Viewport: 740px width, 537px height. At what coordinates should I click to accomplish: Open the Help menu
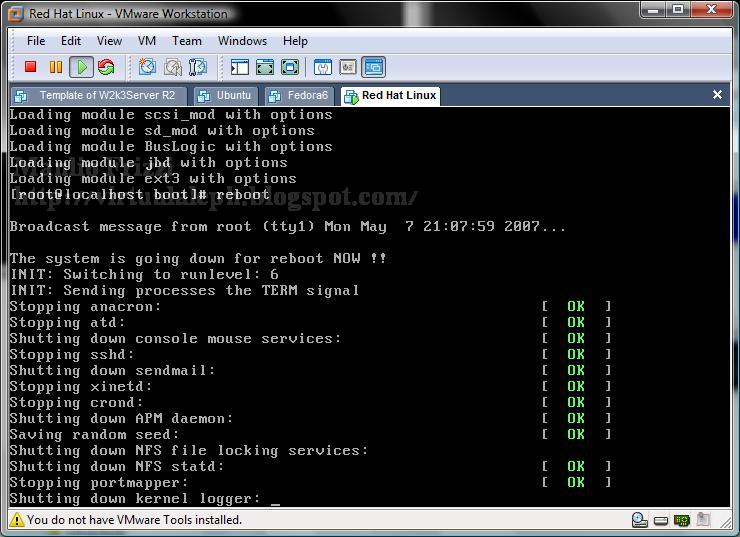(x=295, y=41)
